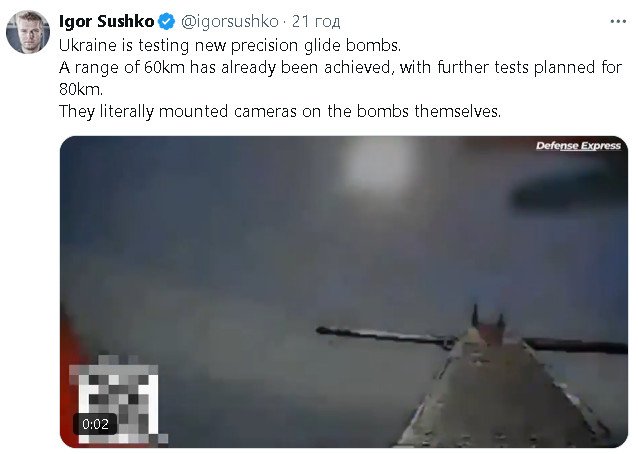Screen dimensions: 638x454
Task: Click the '21 год' timestamp
Action: (316, 22)
